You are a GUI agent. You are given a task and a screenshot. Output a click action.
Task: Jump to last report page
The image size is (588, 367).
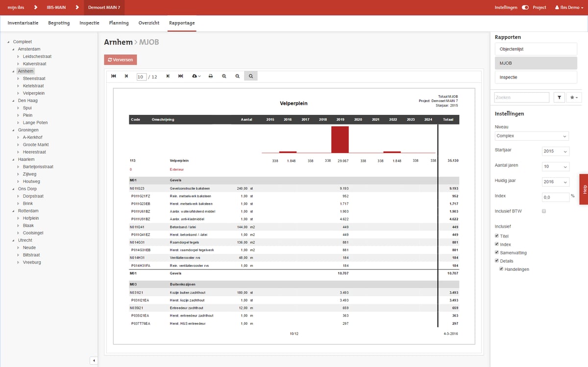pos(181,76)
